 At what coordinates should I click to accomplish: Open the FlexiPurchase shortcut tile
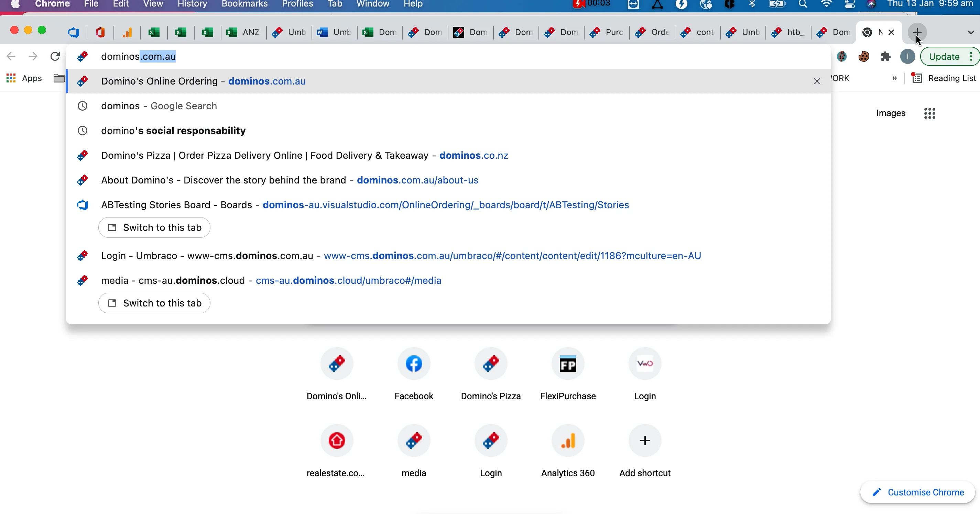tap(568, 374)
